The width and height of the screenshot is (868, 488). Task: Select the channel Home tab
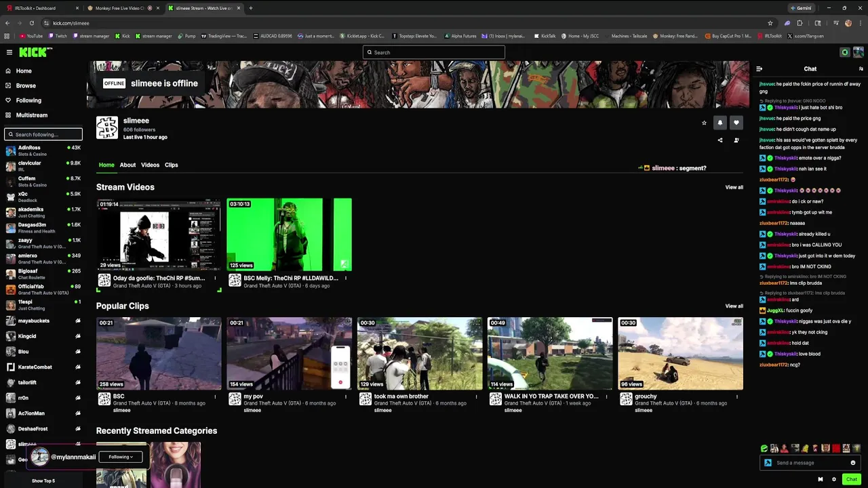coord(106,165)
